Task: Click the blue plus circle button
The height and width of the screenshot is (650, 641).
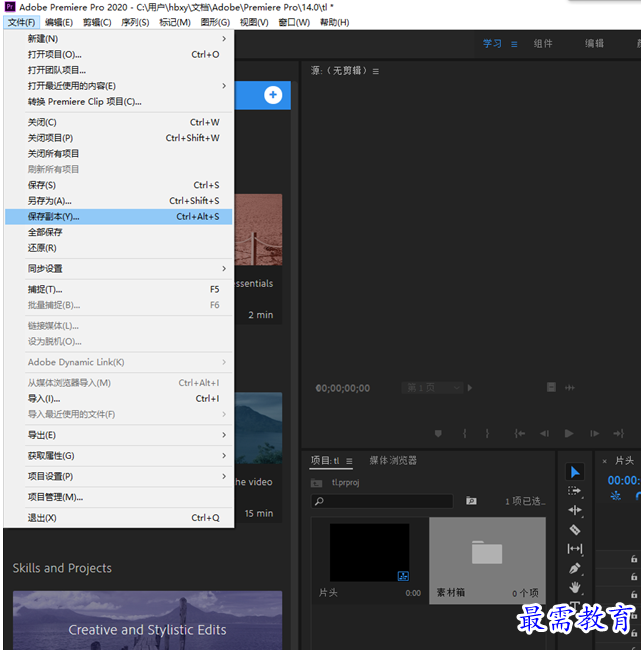Action: point(273,95)
